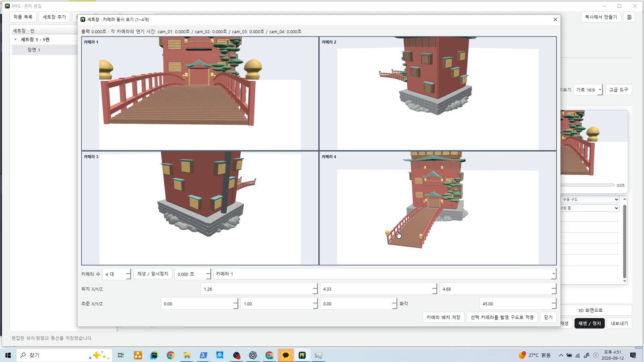
Task: Open PyCharm from the taskbar
Action: (154, 355)
